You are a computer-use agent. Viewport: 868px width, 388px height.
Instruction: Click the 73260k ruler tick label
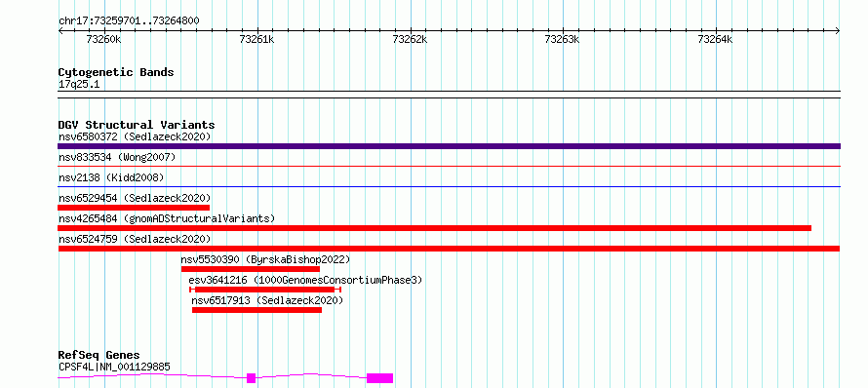[104, 39]
